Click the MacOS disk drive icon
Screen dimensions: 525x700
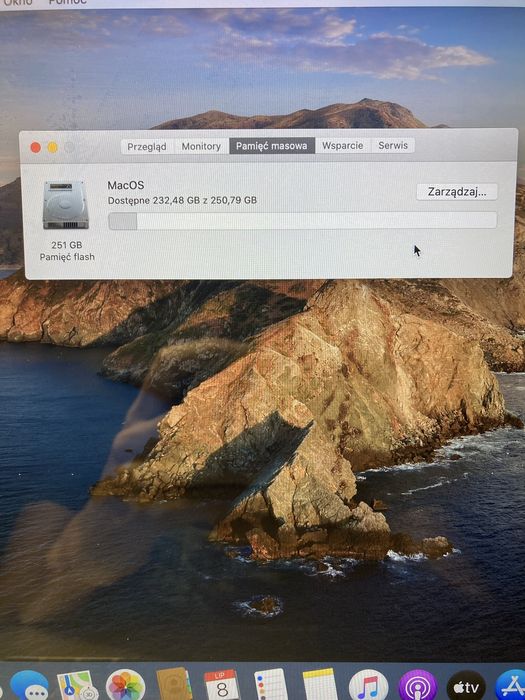coord(66,205)
